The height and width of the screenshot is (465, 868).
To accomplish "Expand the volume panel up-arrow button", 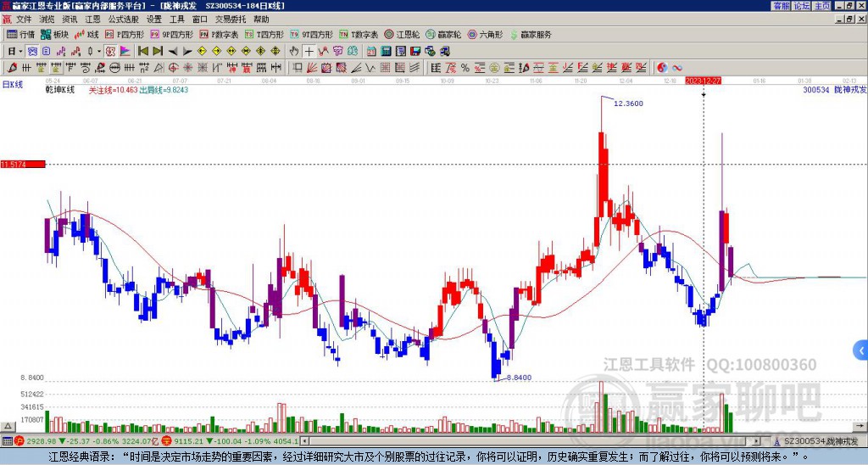I will pyautogui.click(x=8, y=426).
